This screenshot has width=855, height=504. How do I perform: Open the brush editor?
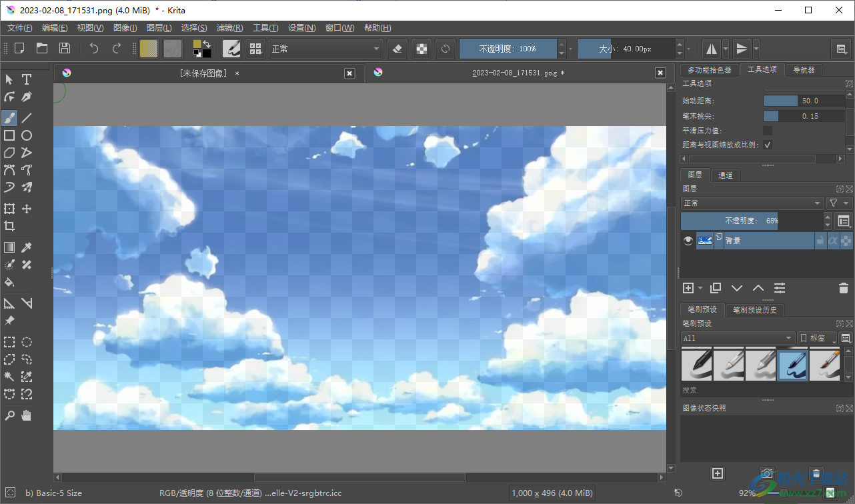232,48
